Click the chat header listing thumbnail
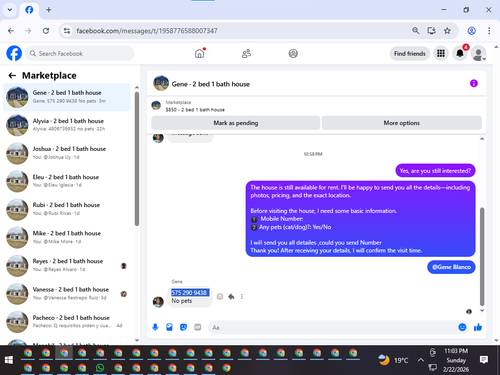 pos(161,83)
